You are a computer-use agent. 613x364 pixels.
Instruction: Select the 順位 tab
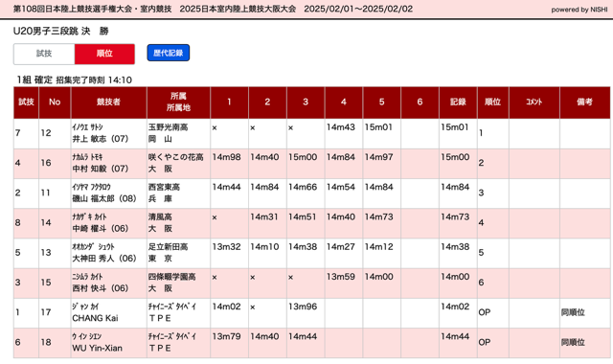(x=104, y=54)
